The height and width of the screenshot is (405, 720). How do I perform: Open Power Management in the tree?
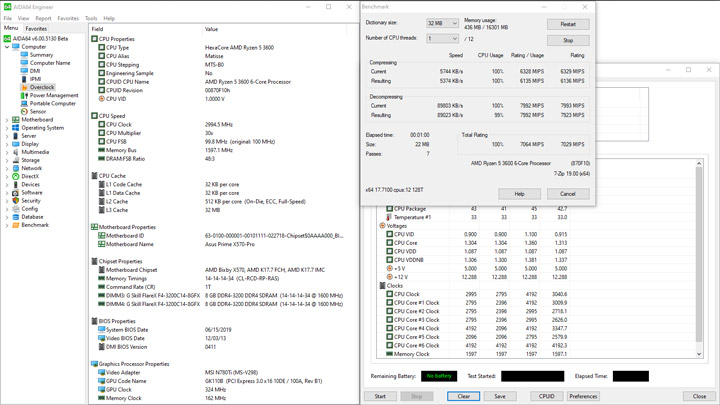(54, 96)
